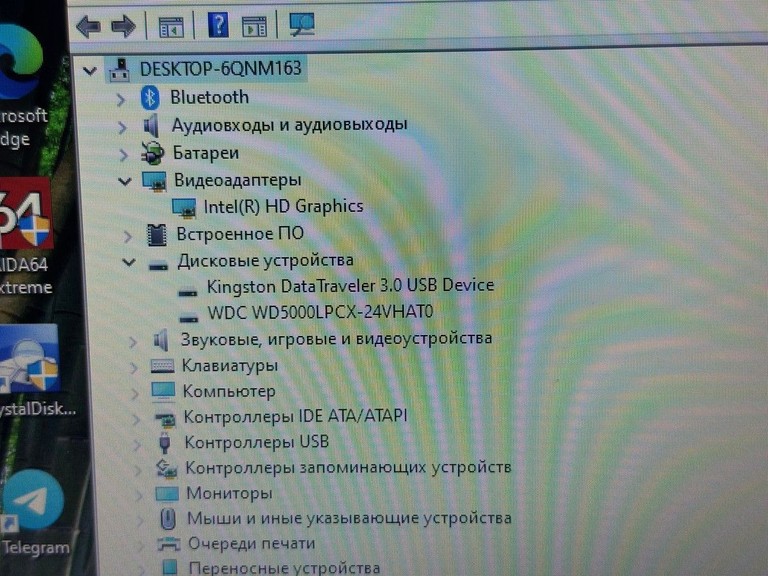Screen dimensions: 768x576
Task: Open the AIDA64 Extreme desktop shortcut
Action: [24, 238]
